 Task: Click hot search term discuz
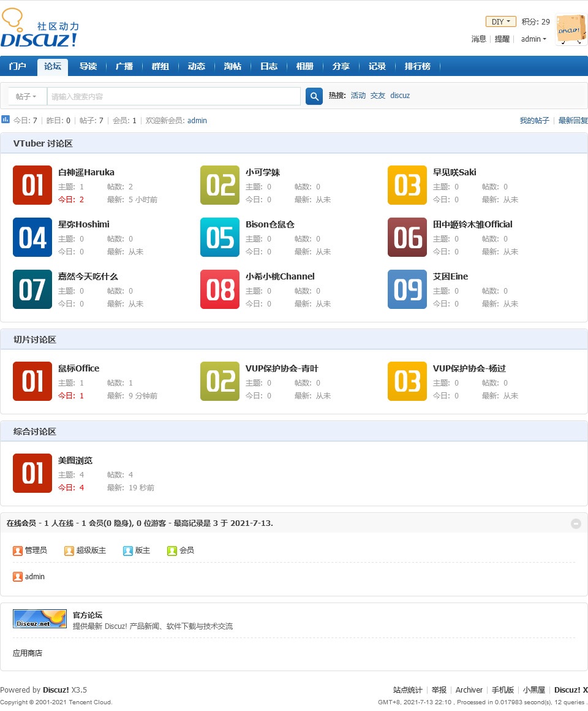point(400,96)
